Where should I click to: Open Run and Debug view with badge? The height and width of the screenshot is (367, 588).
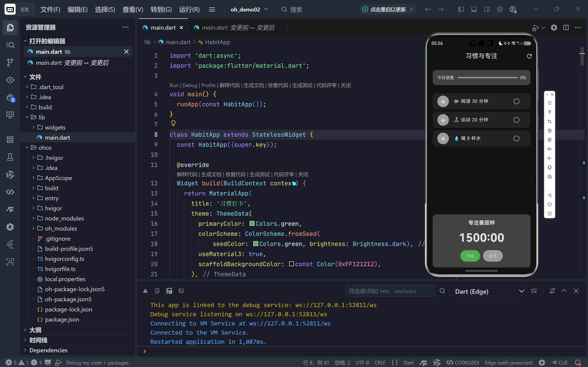click(10, 98)
